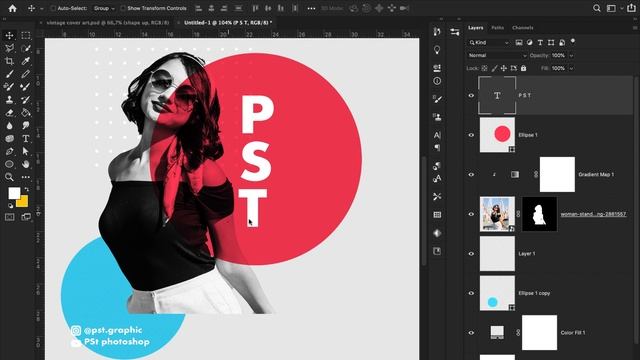
Task: Click the Share export icon
Action: [x=631, y=8]
